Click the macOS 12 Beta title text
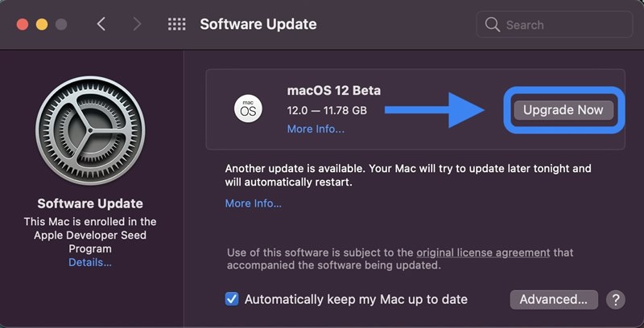644x328 pixels. [x=334, y=90]
